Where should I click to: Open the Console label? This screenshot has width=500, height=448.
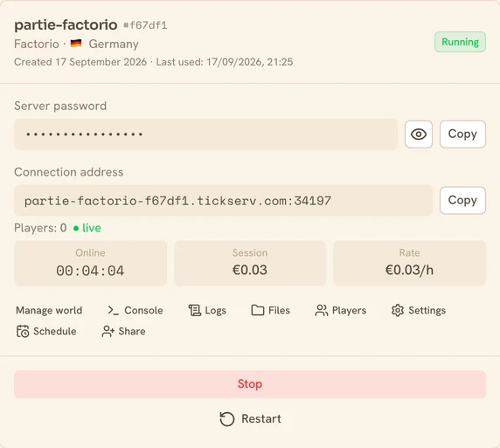coord(143,310)
